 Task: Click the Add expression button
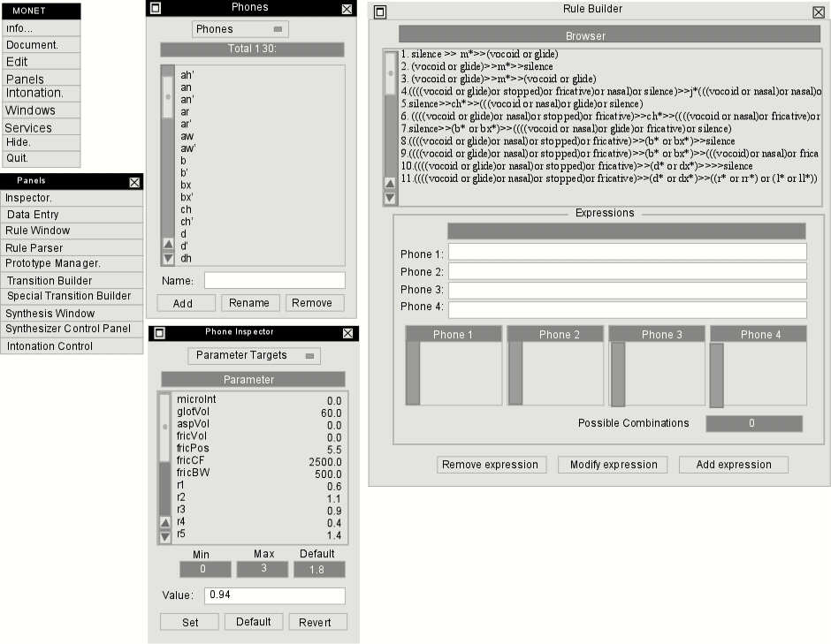pyautogui.click(x=734, y=465)
